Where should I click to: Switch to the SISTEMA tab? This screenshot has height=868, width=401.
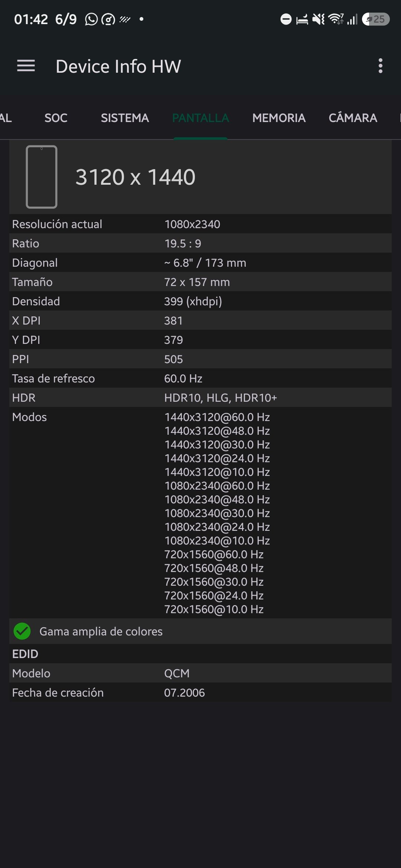[125, 118]
